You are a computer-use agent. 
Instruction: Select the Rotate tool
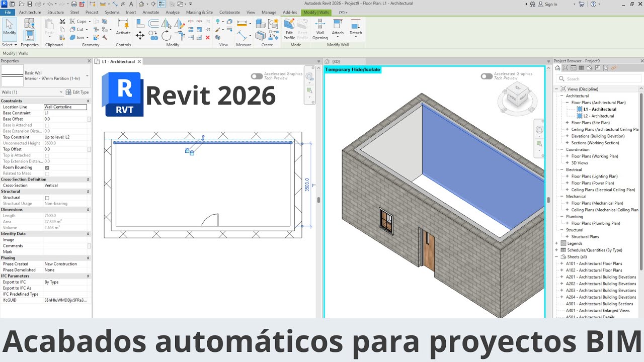(x=166, y=35)
